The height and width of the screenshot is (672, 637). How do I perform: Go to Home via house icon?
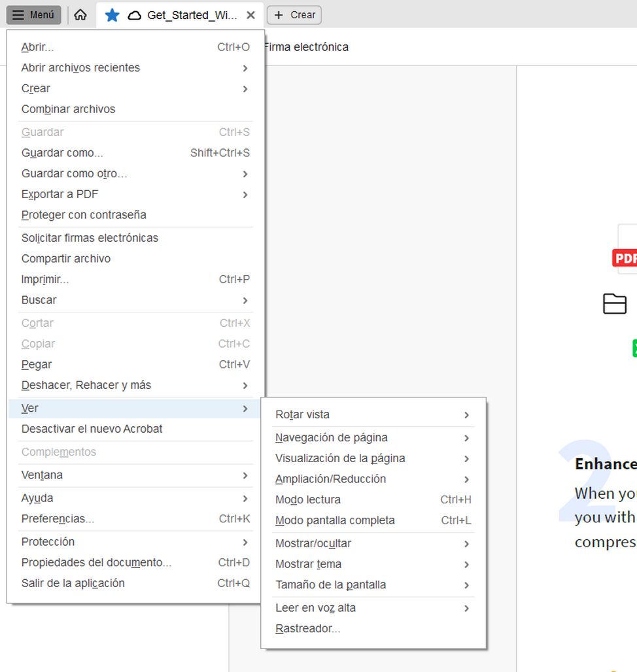click(x=80, y=15)
